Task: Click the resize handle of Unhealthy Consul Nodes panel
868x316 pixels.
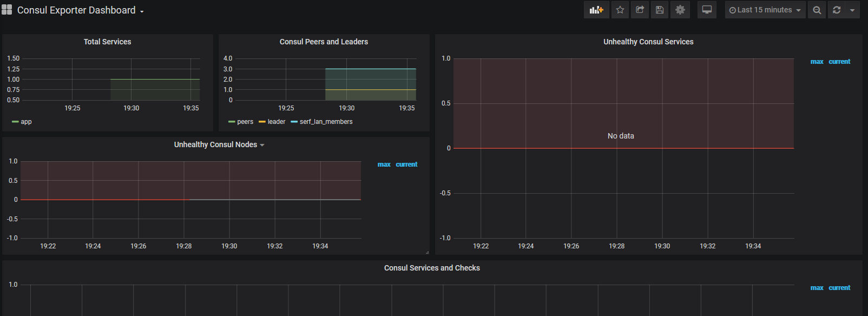Action: tap(427, 252)
